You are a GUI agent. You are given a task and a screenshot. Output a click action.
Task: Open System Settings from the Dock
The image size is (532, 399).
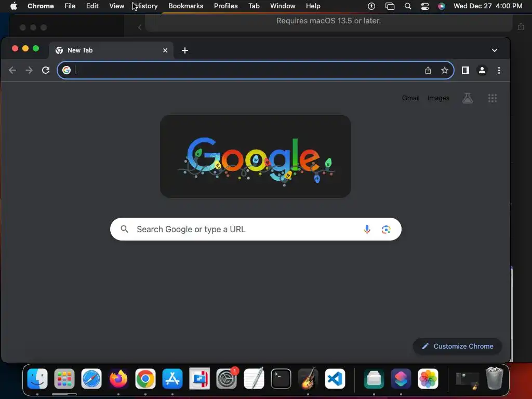tap(227, 379)
